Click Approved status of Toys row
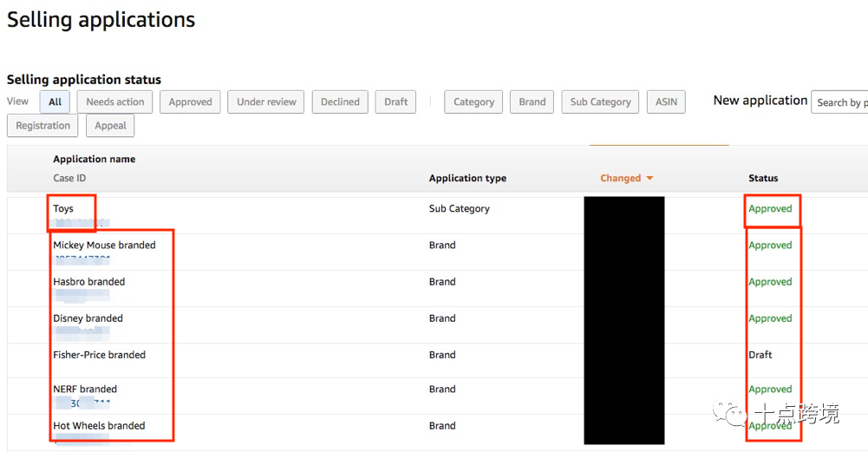This screenshot has height=452, width=868. pos(770,209)
